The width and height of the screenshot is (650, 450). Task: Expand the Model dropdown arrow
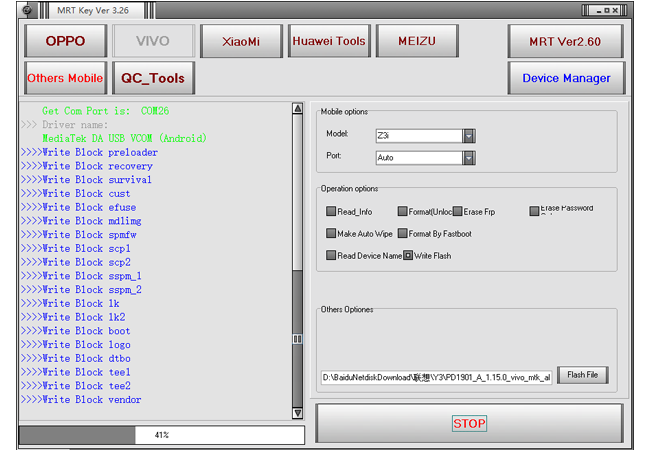click(x=469, y=135)
